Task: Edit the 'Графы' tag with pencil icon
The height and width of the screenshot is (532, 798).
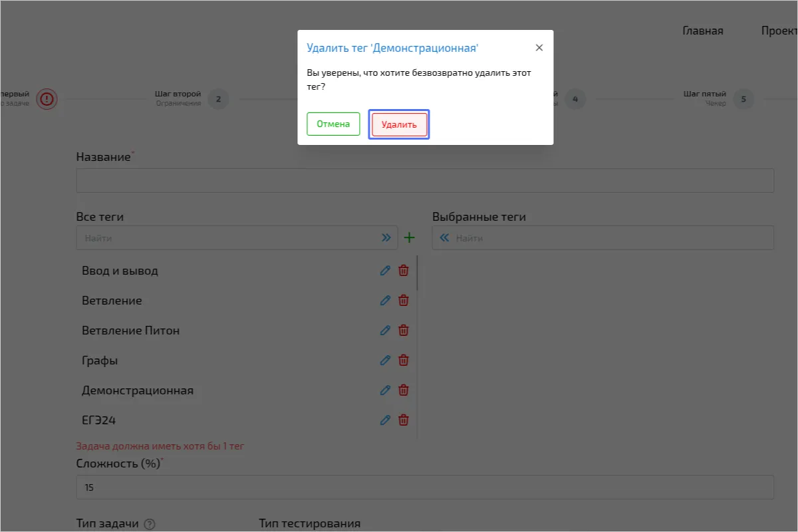Action: 385,360
